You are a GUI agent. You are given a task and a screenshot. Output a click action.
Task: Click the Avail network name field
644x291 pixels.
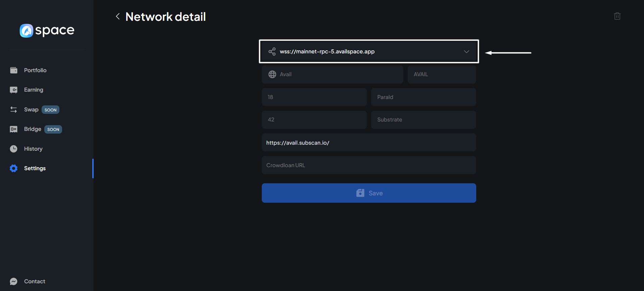coord(336,75)
